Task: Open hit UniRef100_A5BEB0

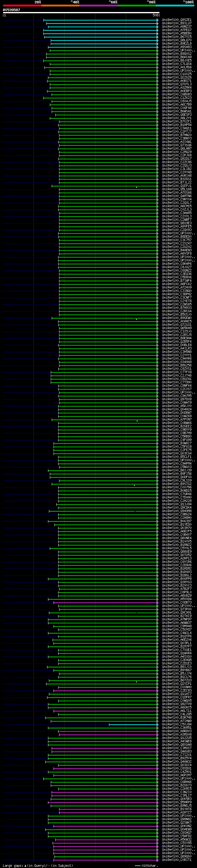Action: [x=176, y=33]
